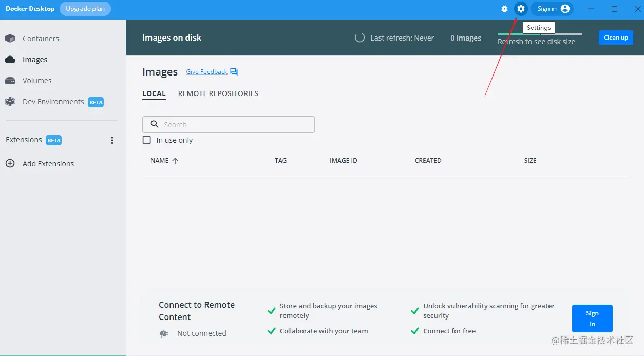Viewport: 644px width, 356px height.
Task: Click the large blue Sign in button
Action: pyautogui.click(x=592, y=318)
